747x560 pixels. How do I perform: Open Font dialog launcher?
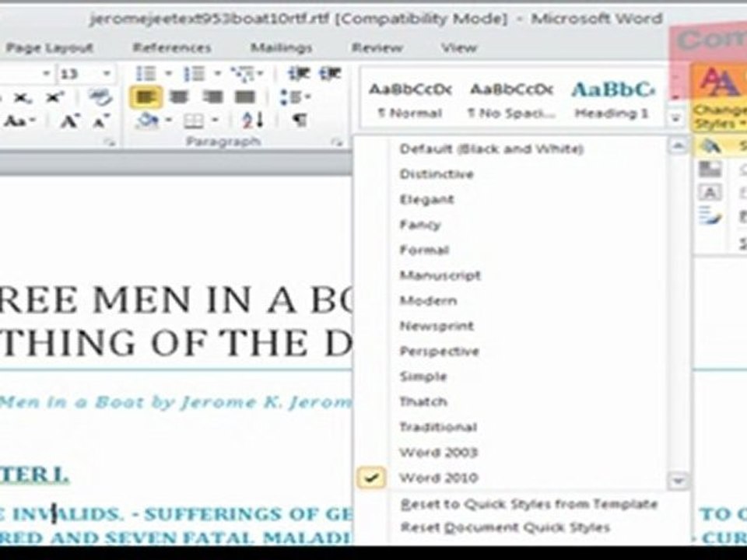(x=110, y=142)
